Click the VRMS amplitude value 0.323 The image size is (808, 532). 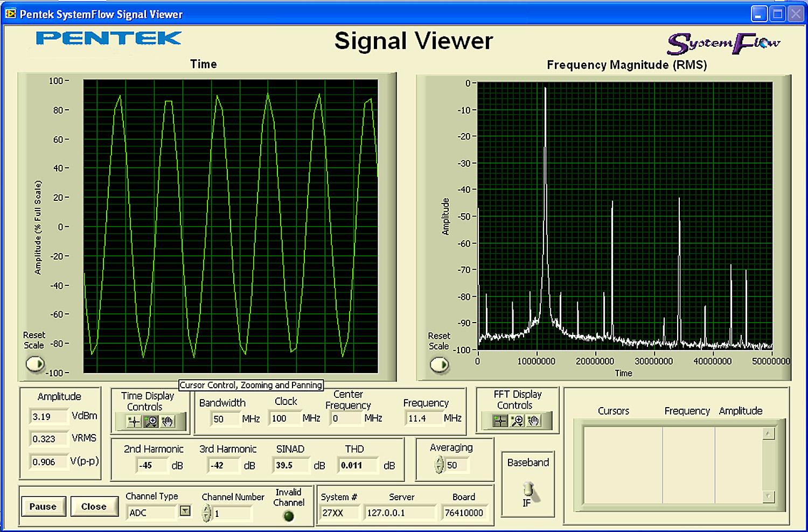pyautogui.click(x=49, y=439)
